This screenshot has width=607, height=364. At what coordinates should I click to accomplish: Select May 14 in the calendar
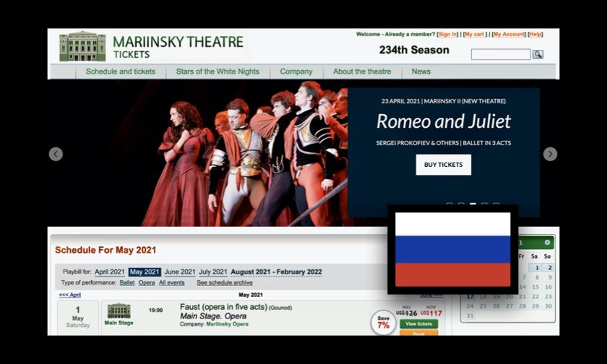(x=522, y=287)
